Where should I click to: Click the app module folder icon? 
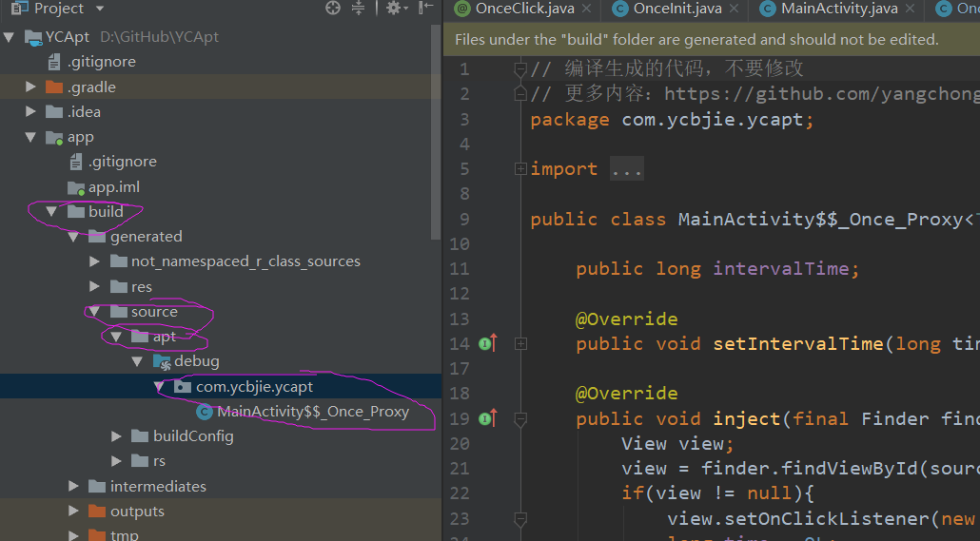tap(55, 138)
